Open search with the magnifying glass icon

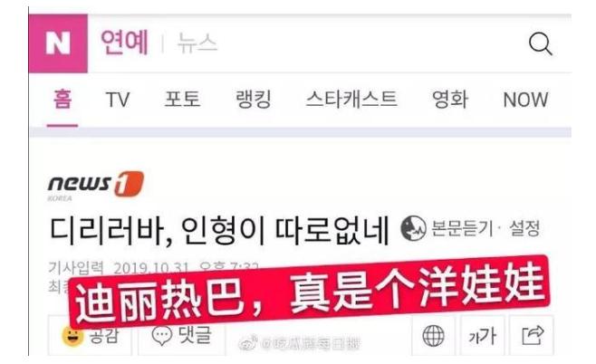[x=540, y=43]
